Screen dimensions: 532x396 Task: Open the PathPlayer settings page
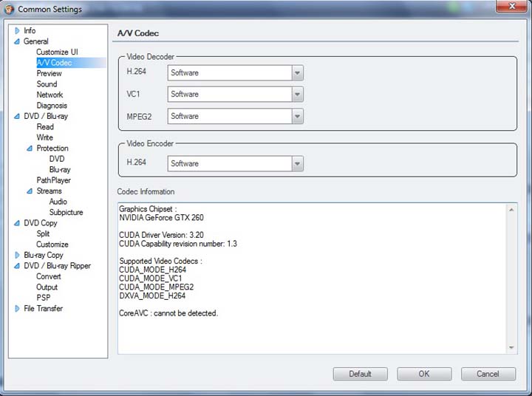click(54, 180)
